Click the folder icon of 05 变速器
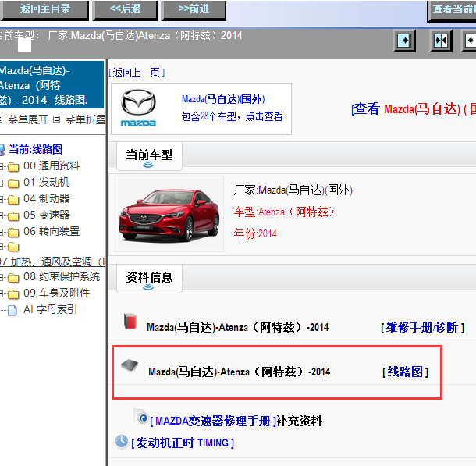Image resolution: width=476 pixels, height=466 pixels. pos(13,216)
